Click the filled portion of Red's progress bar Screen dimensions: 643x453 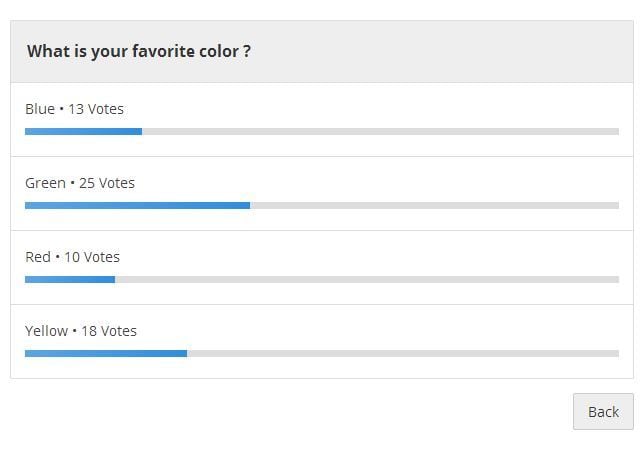point(70,280)
